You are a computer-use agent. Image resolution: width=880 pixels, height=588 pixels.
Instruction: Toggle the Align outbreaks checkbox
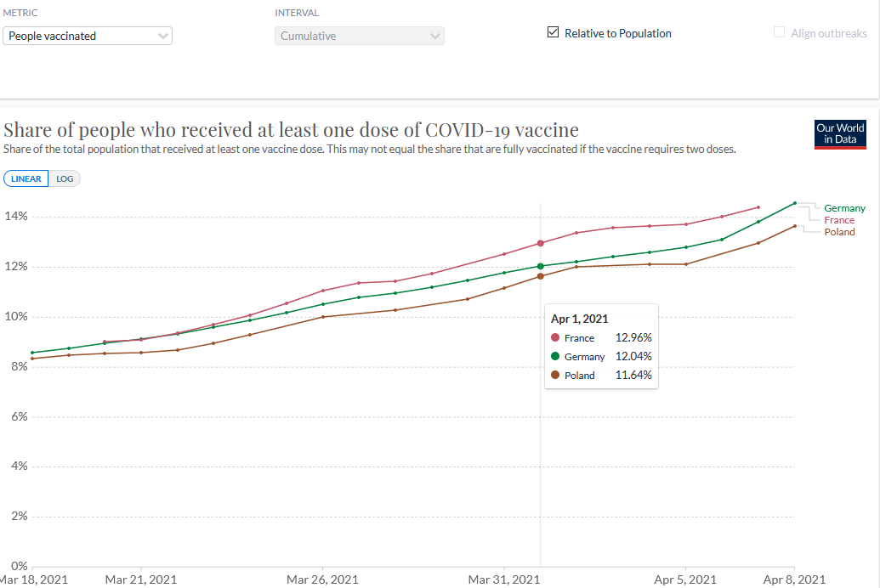[779, 33]
